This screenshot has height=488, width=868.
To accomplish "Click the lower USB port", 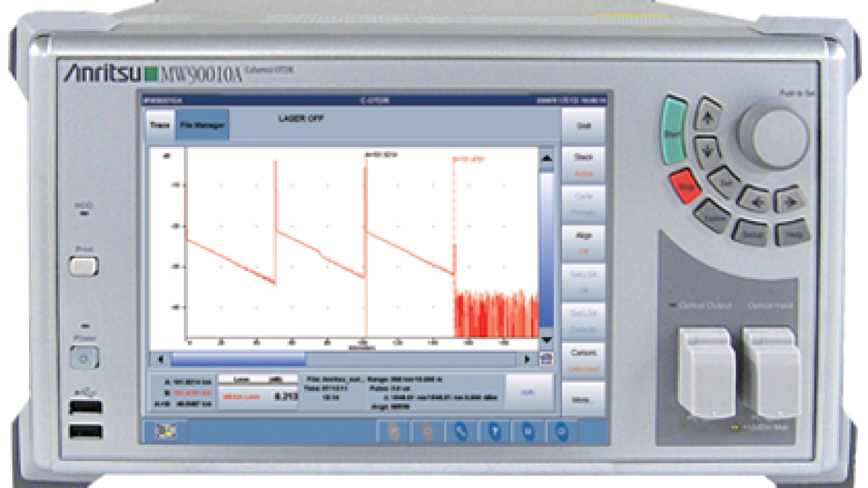I will (x=86, y=432).
